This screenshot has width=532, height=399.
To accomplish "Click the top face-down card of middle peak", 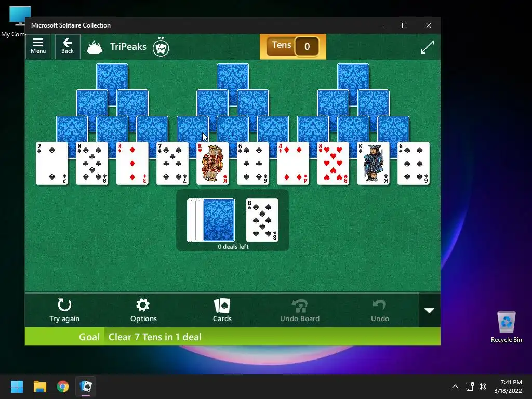I will pyautogui.click(x=233, y=77).
